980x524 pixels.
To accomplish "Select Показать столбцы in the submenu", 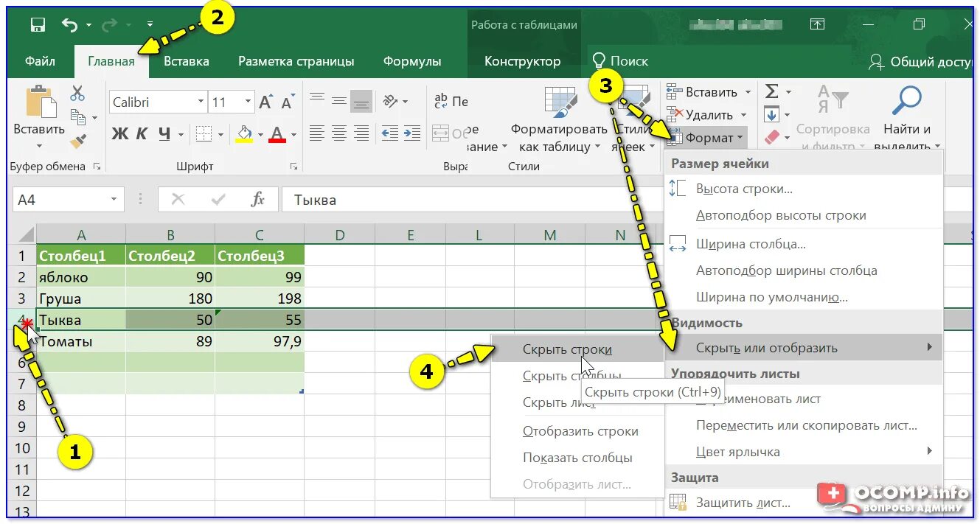I will click(577, 458).
